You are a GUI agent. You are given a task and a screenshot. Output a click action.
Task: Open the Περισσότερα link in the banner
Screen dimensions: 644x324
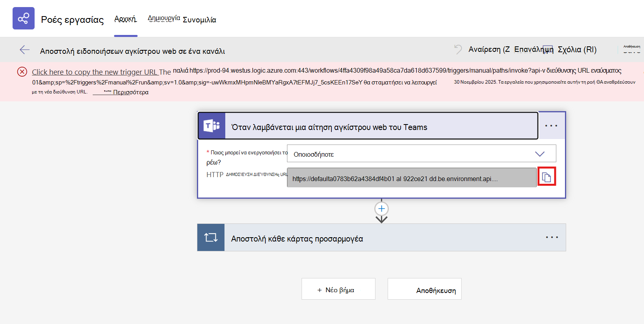pyautogui.click(x=131, y=92)
